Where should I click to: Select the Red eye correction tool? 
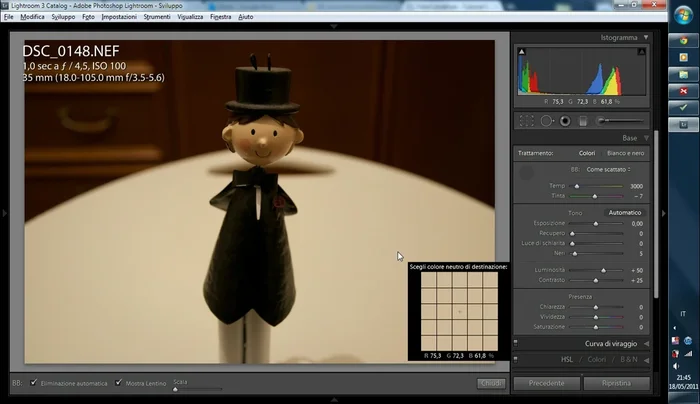coord(565,121)
